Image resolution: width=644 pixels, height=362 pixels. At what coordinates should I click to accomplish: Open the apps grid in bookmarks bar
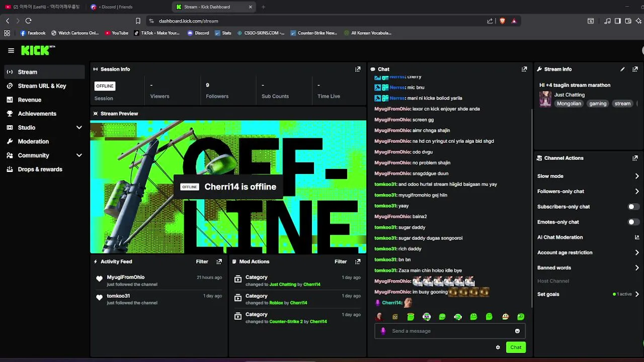[7, 33]
